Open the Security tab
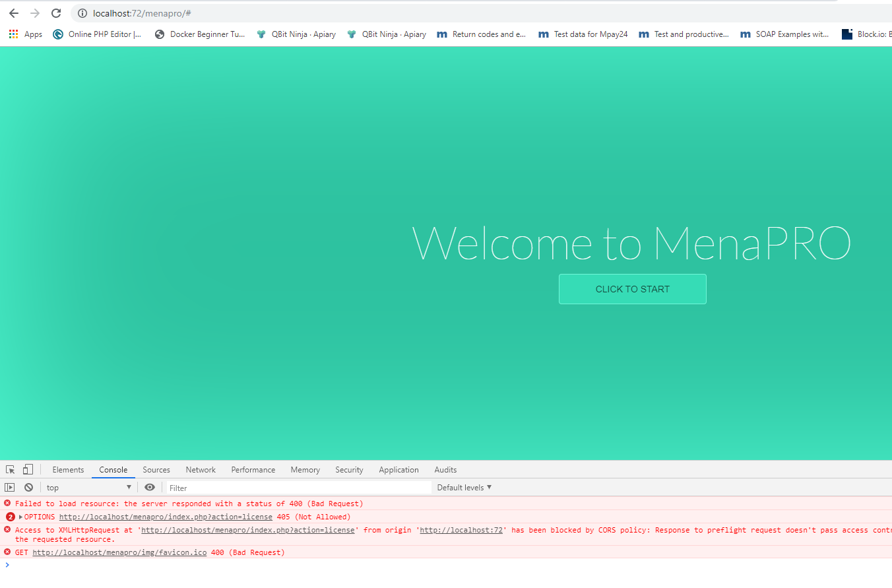Viewport: 892px width, 588px height. pyautogui.click(x=349, y=470)
